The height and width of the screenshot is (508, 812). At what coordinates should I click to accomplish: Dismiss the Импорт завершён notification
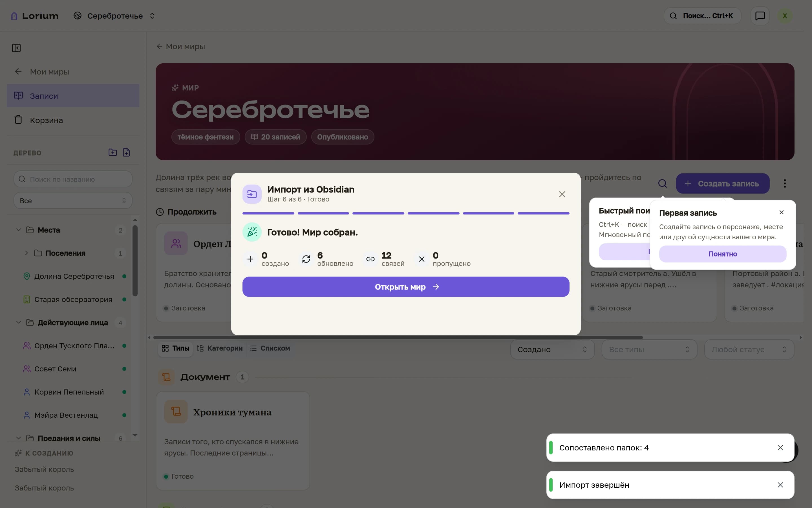pyautogui.click(x=780, y=485)
